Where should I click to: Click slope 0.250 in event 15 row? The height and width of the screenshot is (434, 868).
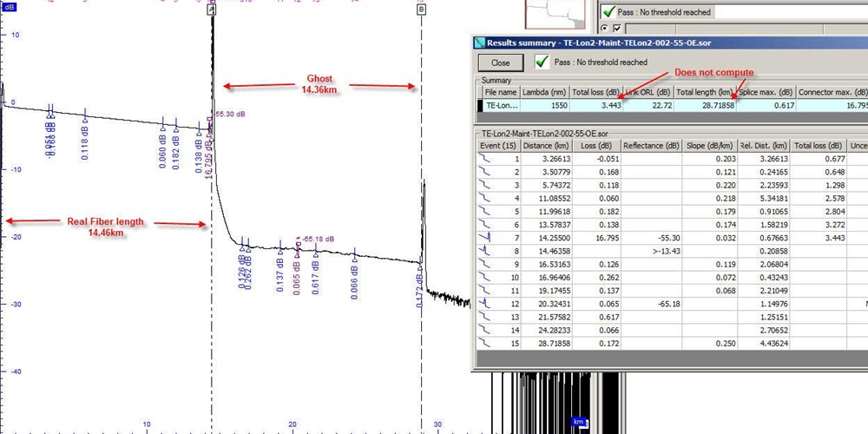(x=710, y=344)
